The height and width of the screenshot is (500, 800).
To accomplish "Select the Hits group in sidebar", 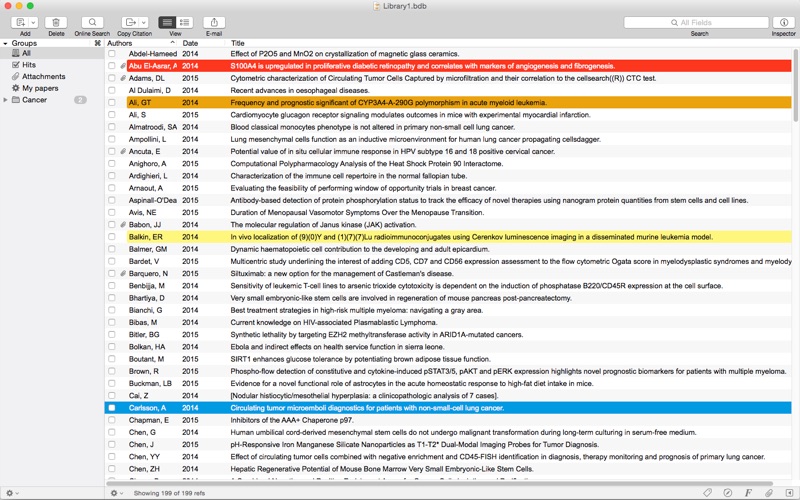I will pos(29,65).
